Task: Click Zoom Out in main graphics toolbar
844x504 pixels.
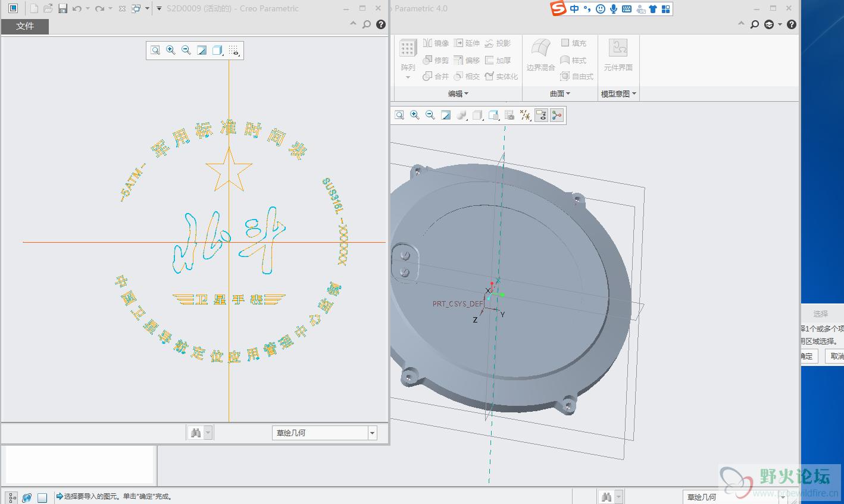Action: pyautogui.click(x=430, y=115)
